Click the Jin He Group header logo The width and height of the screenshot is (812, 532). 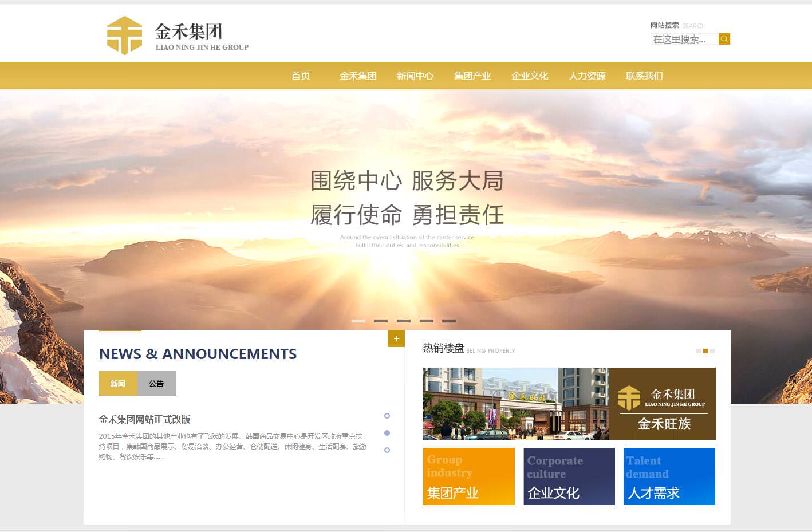178,36
